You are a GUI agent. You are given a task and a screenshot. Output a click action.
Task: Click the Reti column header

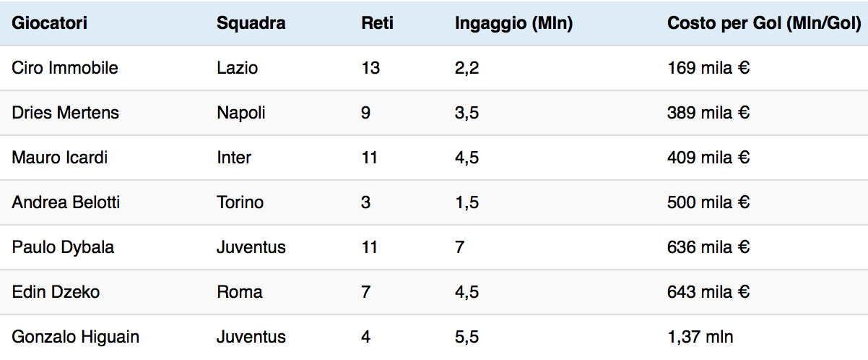tap(377, 23)
